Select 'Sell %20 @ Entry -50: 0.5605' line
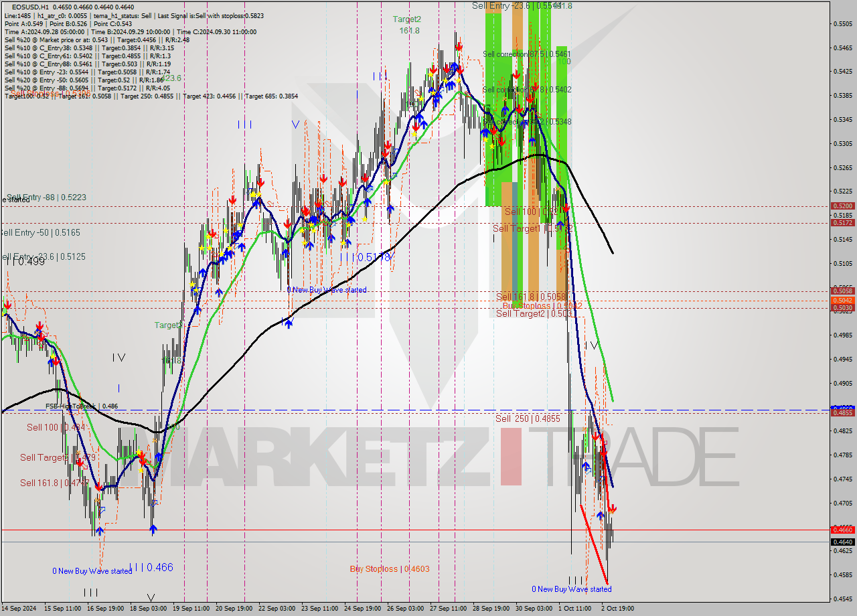The width and height of the screenshot is (857, 616). click(x=84, y=80)
